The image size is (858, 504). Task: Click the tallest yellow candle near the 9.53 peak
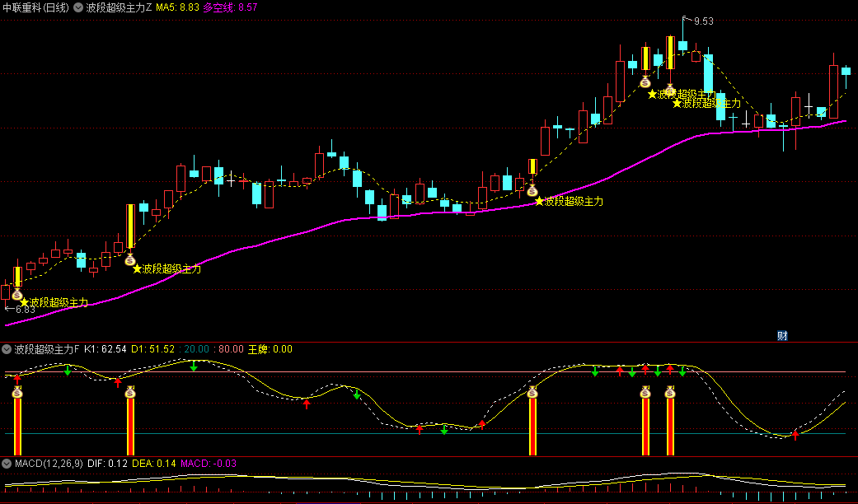(670, 53)
